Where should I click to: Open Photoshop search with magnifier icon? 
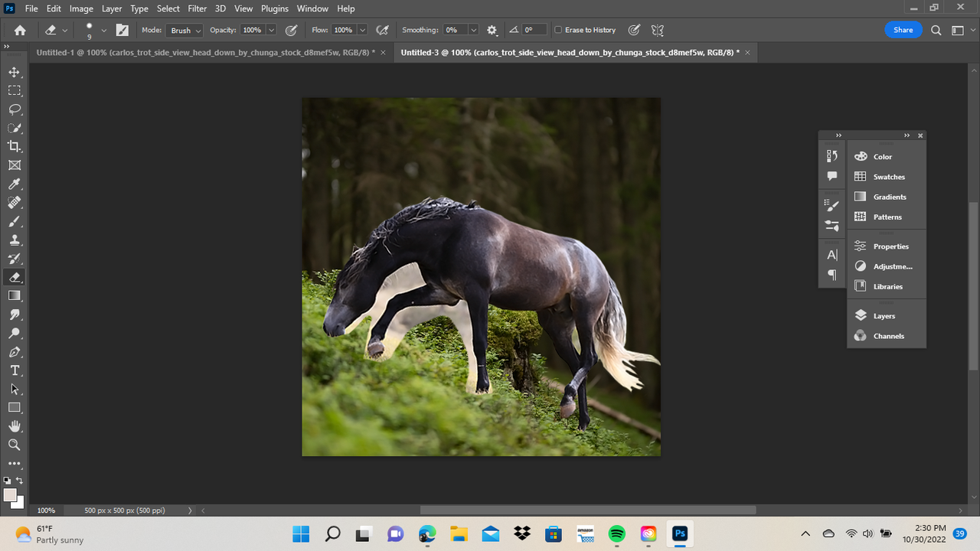coord(936,30)
